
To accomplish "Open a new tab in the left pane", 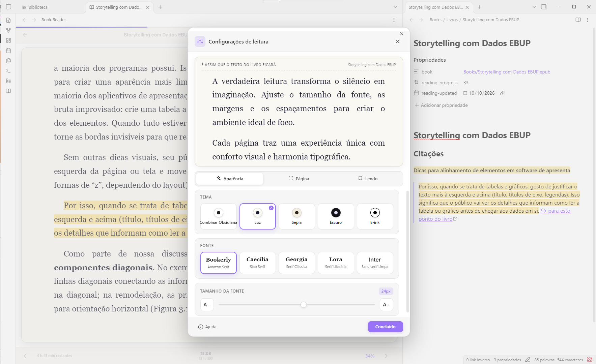I will point(160,7).
